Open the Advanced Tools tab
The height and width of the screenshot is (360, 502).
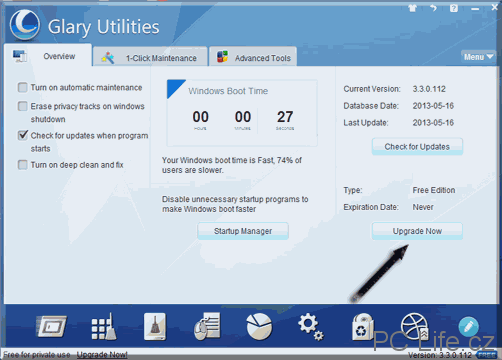point(253,57)
